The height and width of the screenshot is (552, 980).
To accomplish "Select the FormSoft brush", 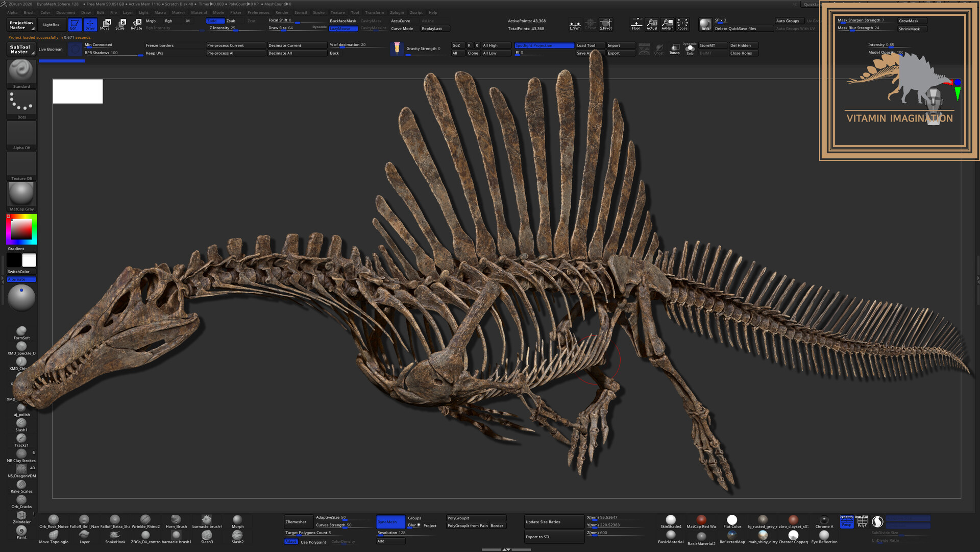I will 21,333.
